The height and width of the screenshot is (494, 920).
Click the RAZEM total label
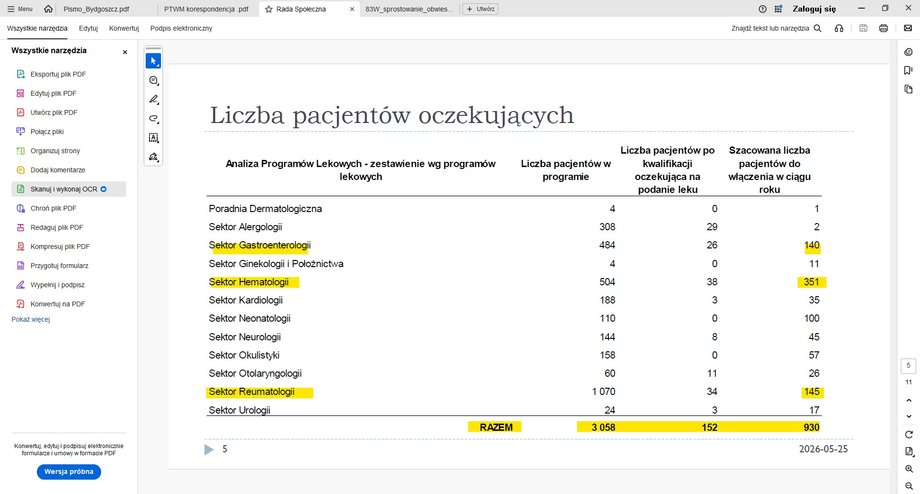(x=496, y=427)
